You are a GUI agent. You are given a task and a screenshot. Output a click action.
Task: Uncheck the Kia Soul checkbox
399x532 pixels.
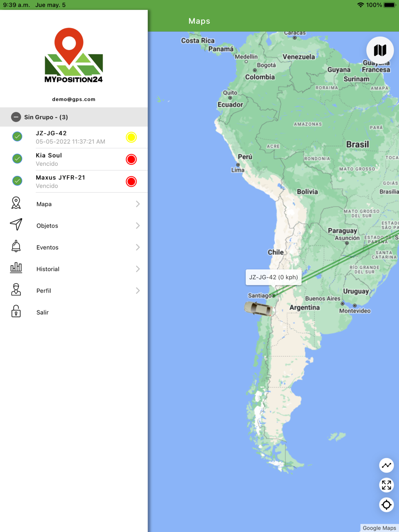coord(17,159)
